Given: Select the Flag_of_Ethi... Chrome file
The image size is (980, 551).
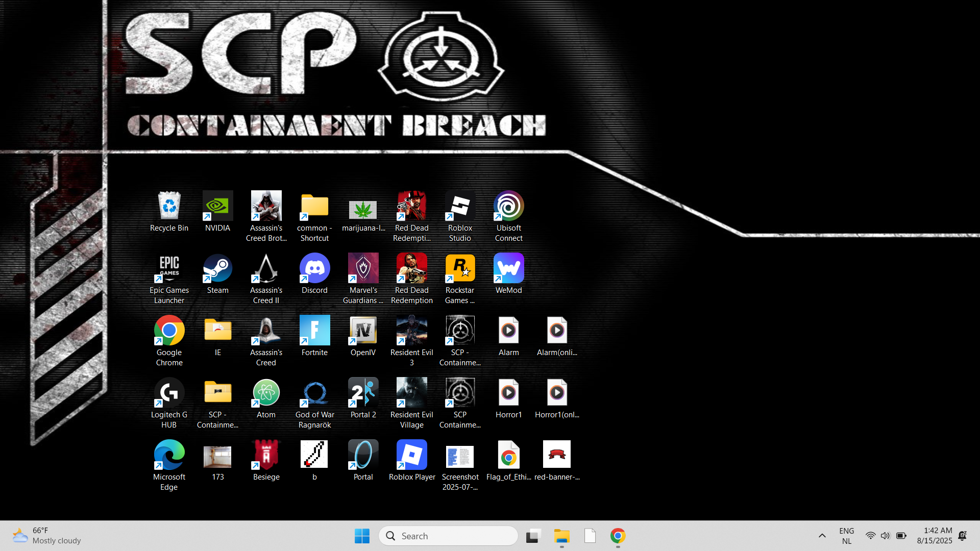Looking at the screenshot, I should pyautogui.click(x=508, y=461).
